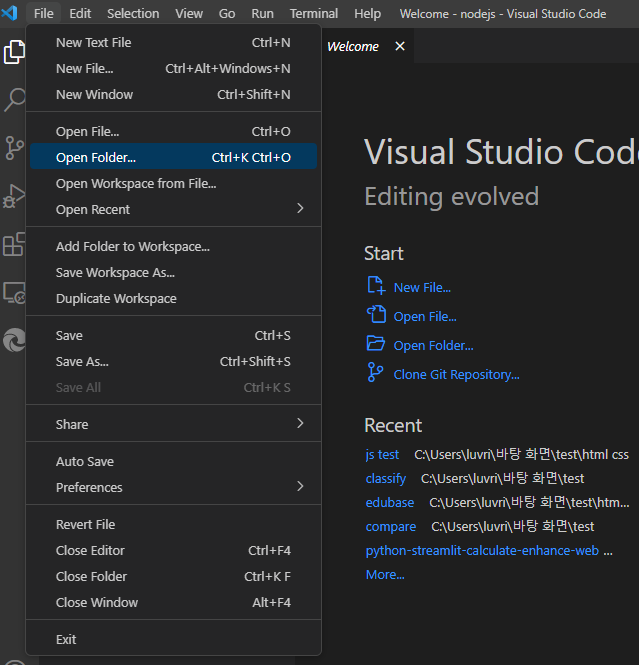The image size is (639, 665).
Task: Select New Window menu entry
Action: [x=173, y=94]
